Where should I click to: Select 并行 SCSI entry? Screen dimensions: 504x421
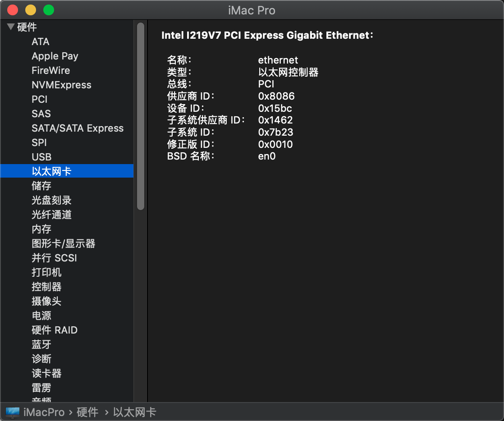(54, 258)
